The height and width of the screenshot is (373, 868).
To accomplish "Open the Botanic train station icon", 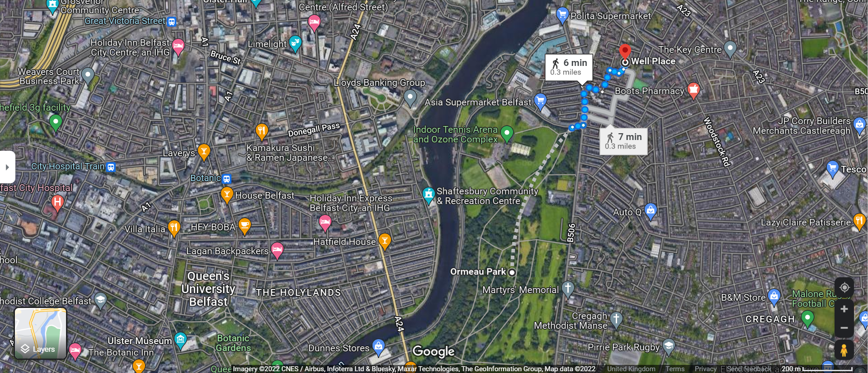I will [226, 179].
